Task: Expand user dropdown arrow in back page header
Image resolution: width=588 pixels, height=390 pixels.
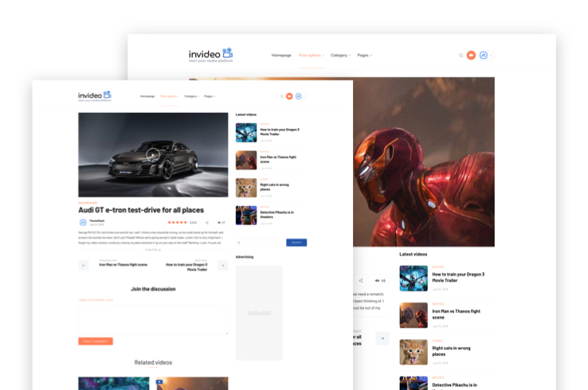Action: [x=492, y=56]
